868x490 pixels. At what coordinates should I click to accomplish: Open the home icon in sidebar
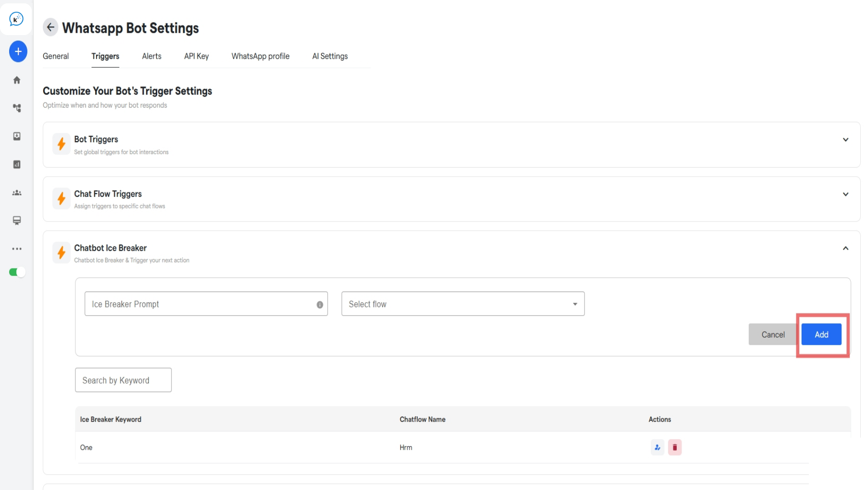coord(17,80)
